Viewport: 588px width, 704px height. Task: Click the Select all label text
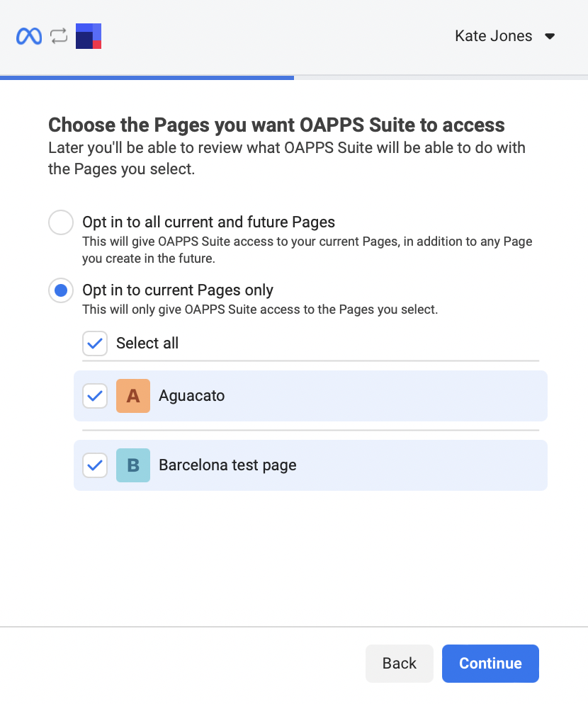point(147,343)
